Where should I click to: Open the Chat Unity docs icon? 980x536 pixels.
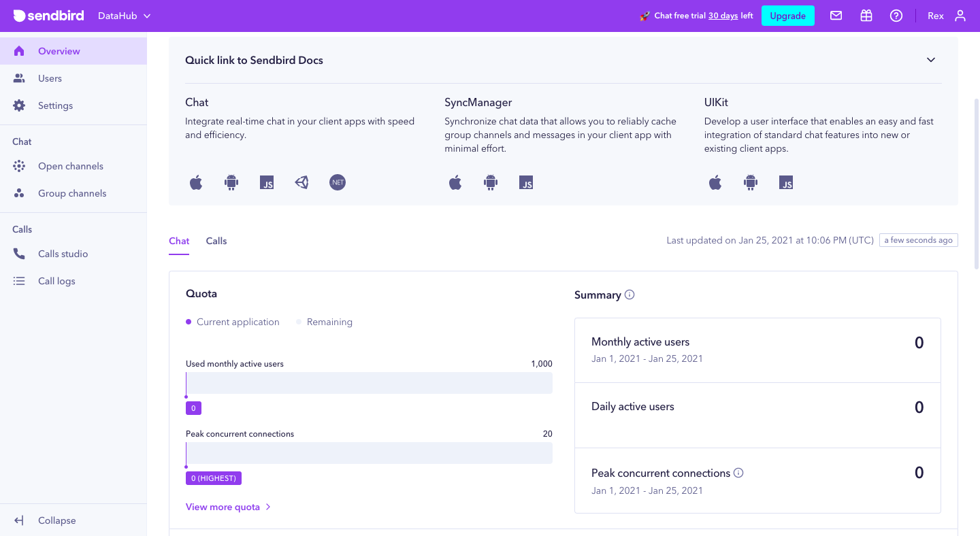[x=302, y=182]
